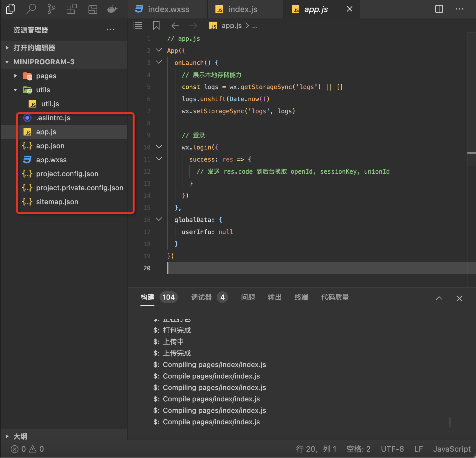The image size is (476, 458).
Task: Click the build output scrollbar thumb
Action: pos(450,422)
